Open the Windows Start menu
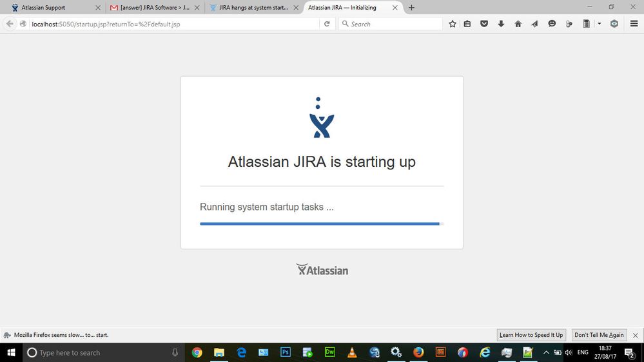The image size is (644, 362). tap(11, 352)
